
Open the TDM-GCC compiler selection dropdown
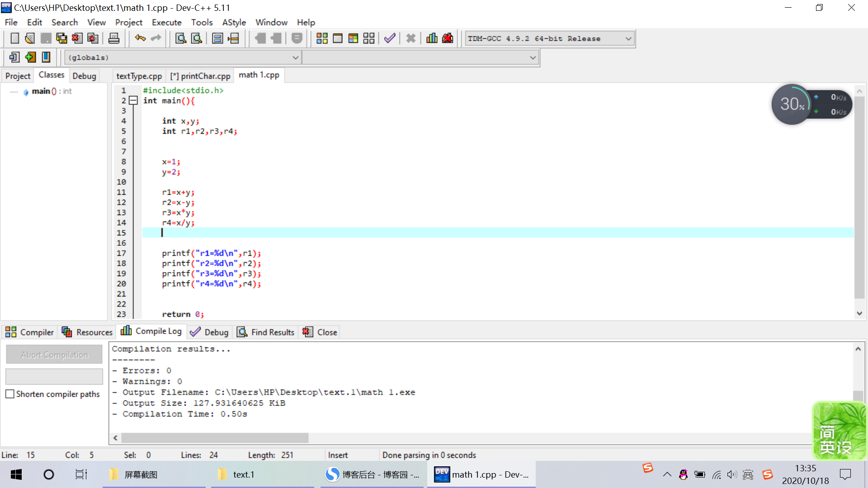[628, 39]
